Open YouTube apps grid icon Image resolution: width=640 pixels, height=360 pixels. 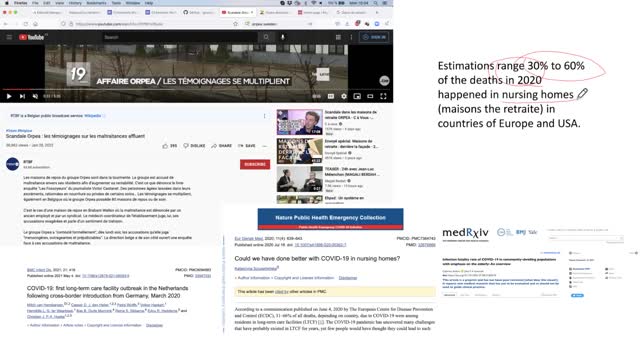(x=338, y=37)
